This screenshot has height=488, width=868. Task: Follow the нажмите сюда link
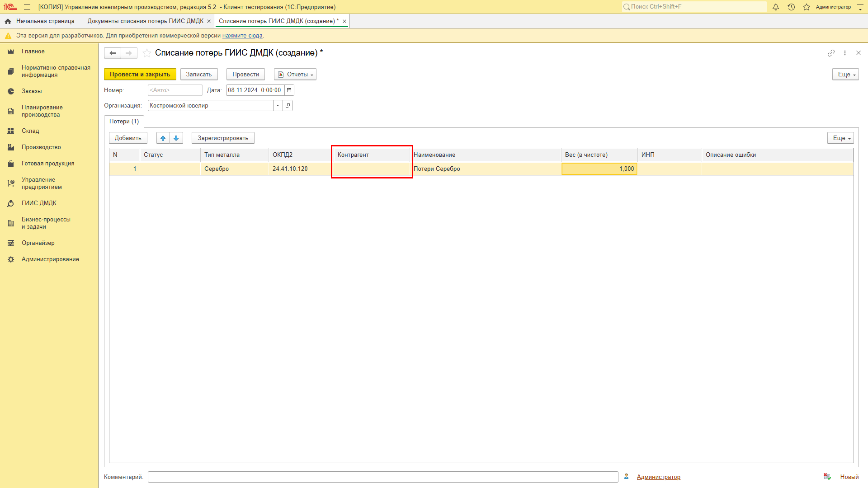pyautogui.click(x=242, y=36)
